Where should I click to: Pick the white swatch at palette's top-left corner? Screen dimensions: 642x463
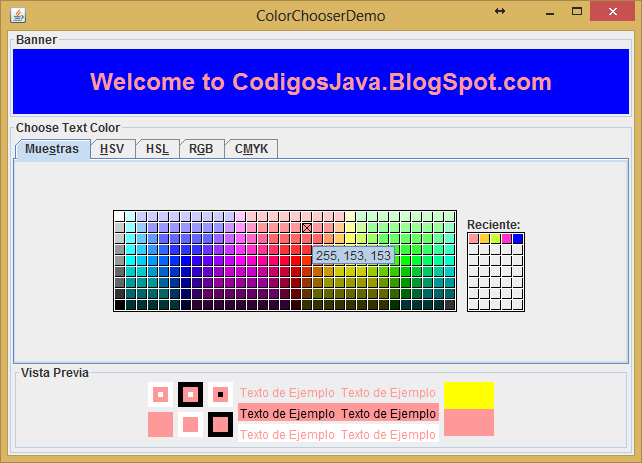coord(120,217)
